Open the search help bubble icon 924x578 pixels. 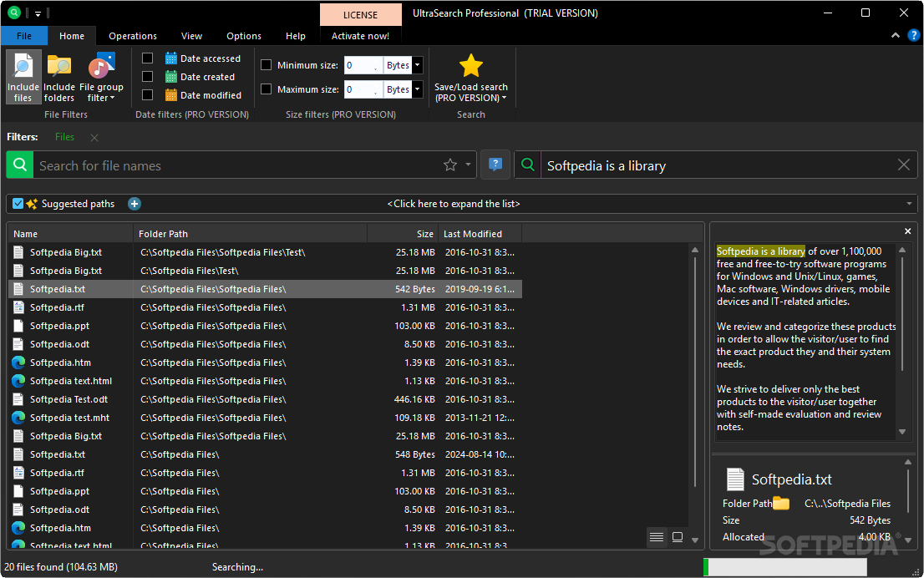pos(495,165)
